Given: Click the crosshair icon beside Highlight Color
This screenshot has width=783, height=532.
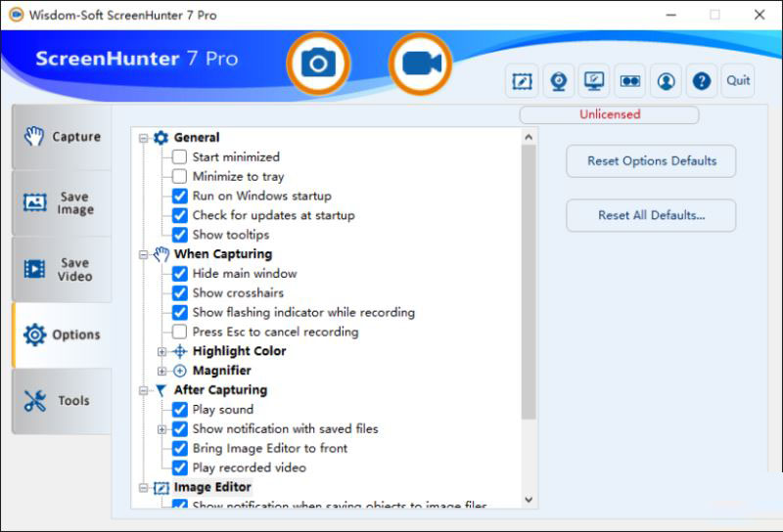Looking at the screenshot, I should (180, 351).
